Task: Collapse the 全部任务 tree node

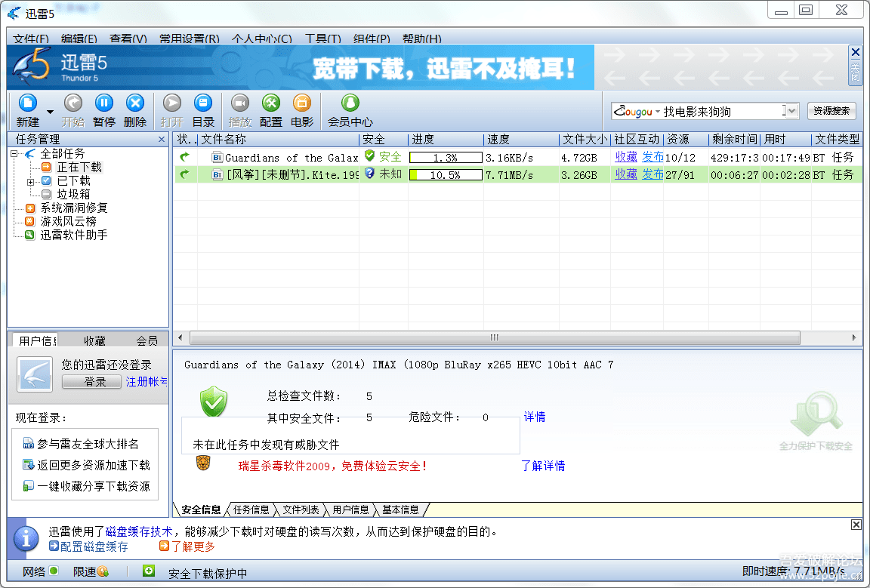Action: coord(14,154)
